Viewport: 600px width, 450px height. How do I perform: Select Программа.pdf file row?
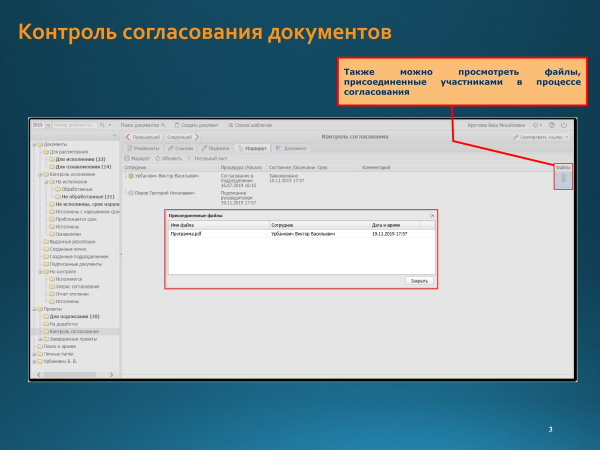(187, 234)
